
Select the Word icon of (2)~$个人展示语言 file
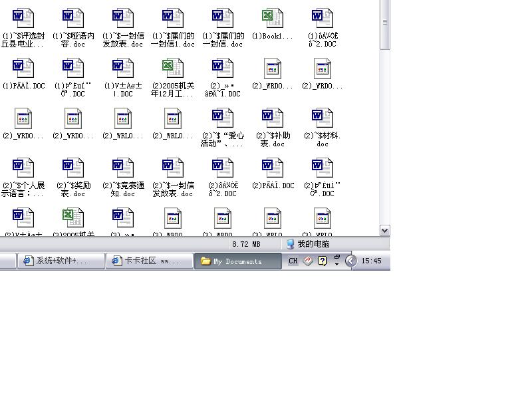click(x=23, y=168)
